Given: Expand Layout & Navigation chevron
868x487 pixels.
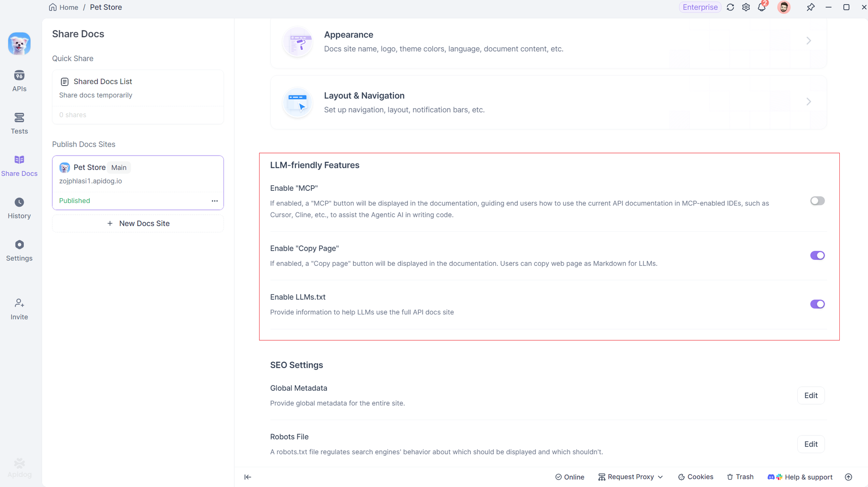Looking at the screenshot, I should (x=809, y=101).
